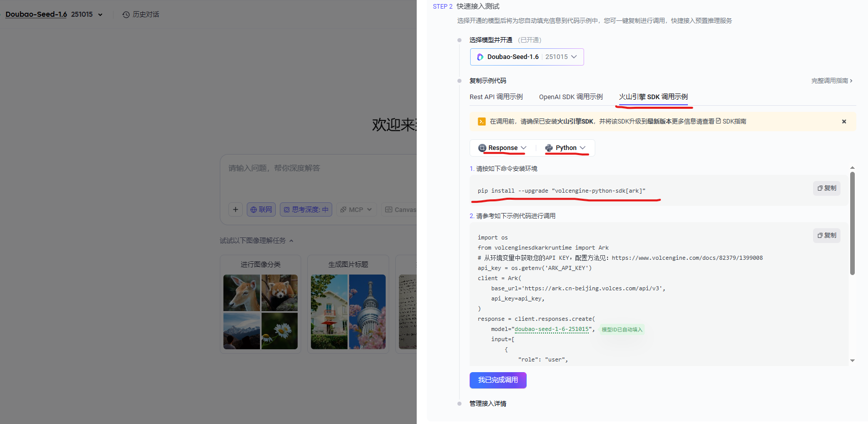Image resolution: width=868 pixels, height=424 pixels.
Task: Open the 完整调用指南 link
Action: click(x=832, y=81)
